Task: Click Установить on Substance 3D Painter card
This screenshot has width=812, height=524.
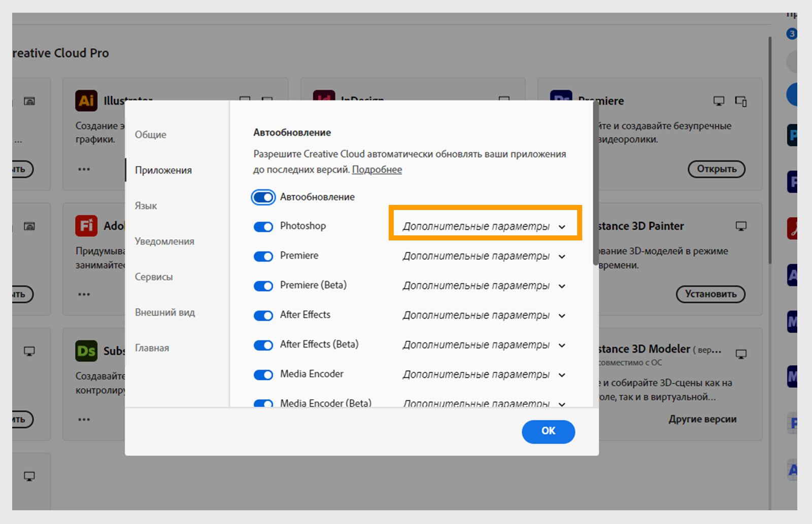Action: pos(710,294)
